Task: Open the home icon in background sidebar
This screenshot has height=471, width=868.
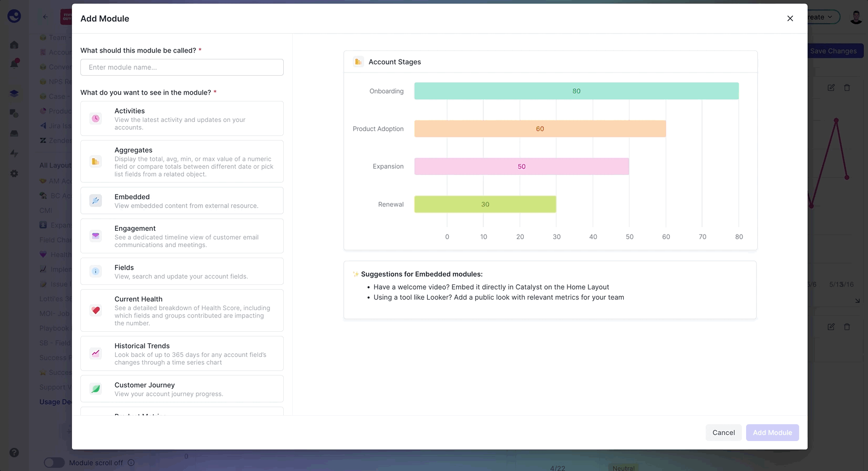Action: (14, 45)
